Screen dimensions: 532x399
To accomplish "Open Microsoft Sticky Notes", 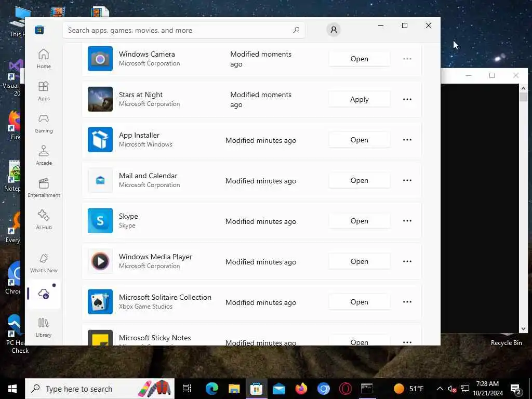I will tap(360, 341).
